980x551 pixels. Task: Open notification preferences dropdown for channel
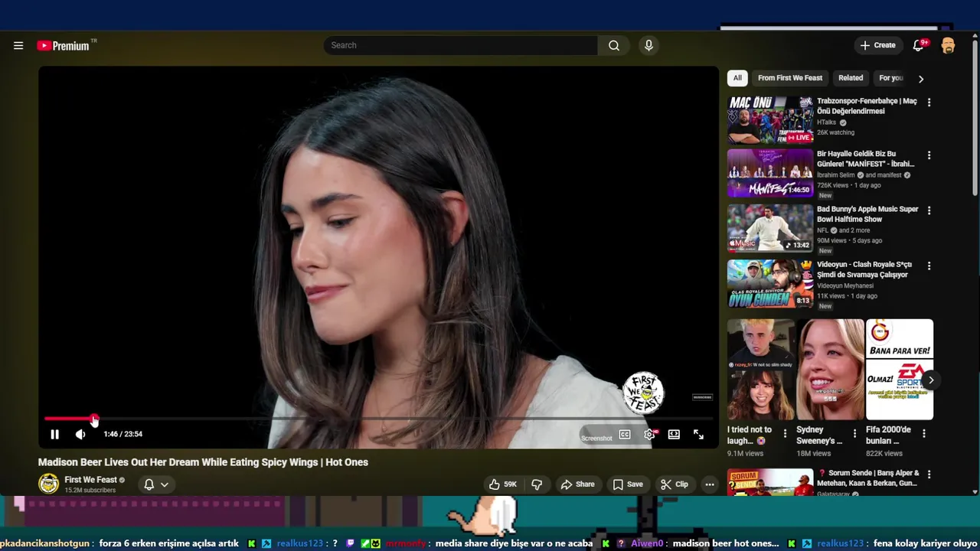[156, 484]
